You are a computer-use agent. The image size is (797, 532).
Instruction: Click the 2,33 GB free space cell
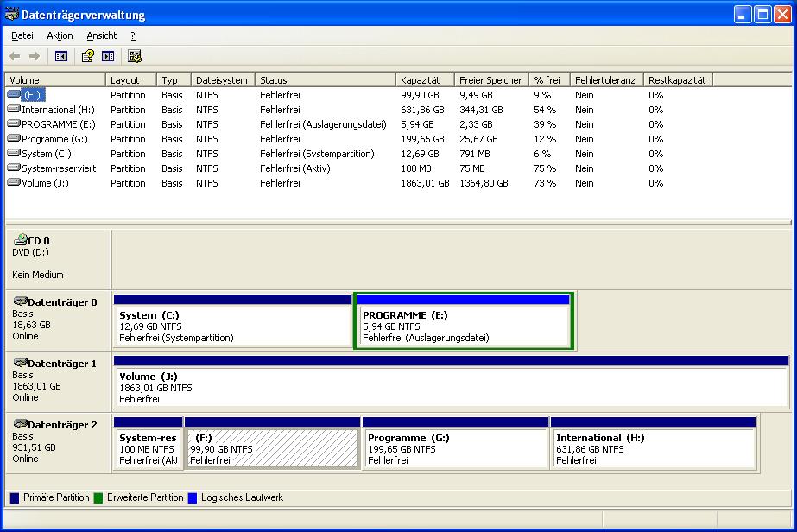[x=477, y=124]
